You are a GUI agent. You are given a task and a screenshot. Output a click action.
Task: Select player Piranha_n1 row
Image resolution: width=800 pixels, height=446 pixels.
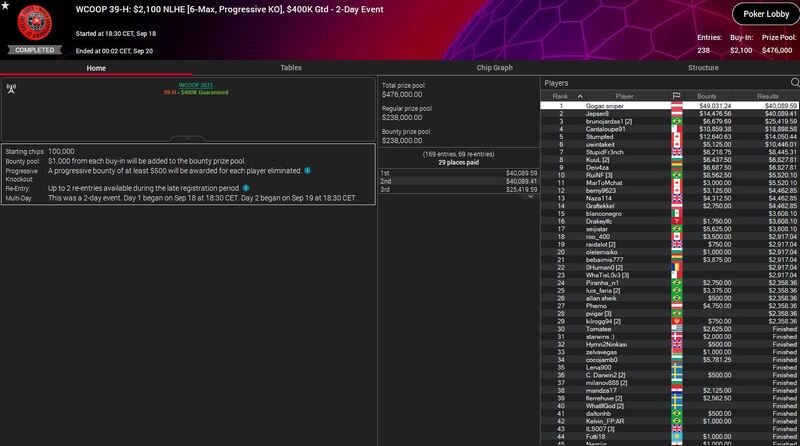click(x=670, y=283)
